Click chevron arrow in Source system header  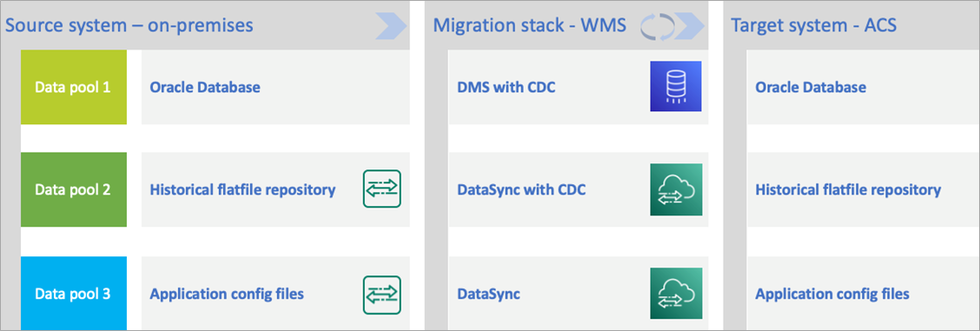point(391,26)
